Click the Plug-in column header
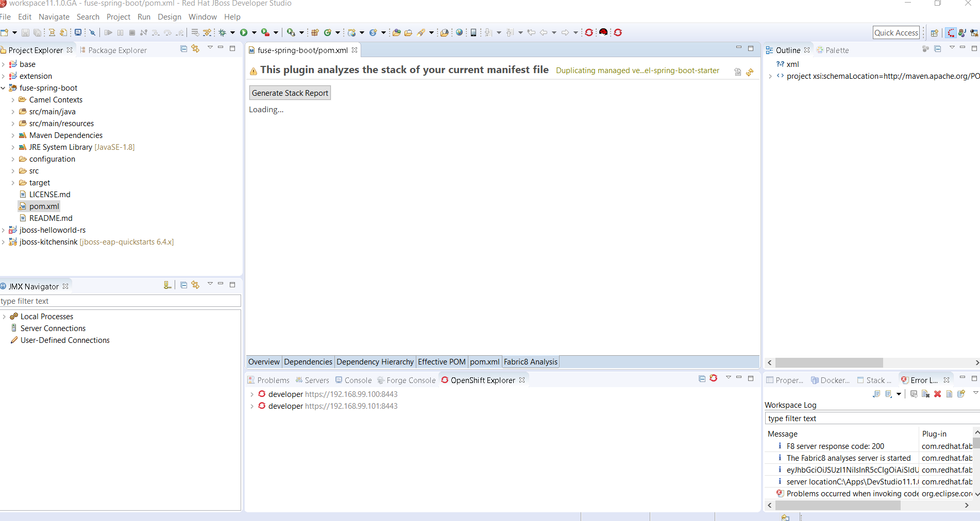The width and height of the screenshot is (980, 521). coord(945,434)
